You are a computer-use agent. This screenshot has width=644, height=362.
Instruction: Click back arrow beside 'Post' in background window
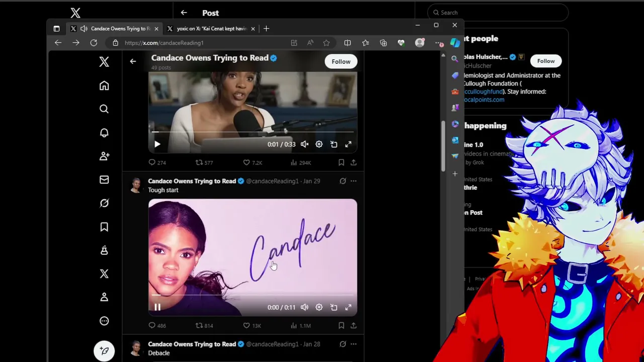(184, 13)
